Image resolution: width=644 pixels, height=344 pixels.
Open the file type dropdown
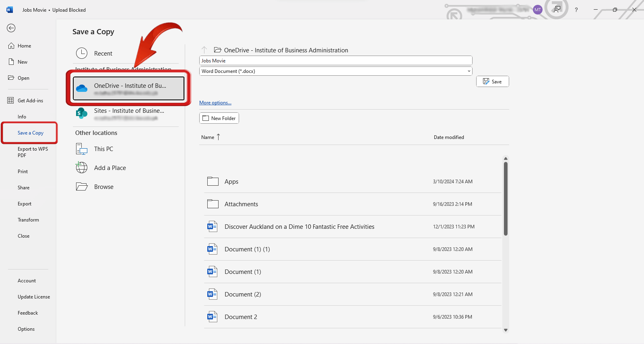[469, 71]
